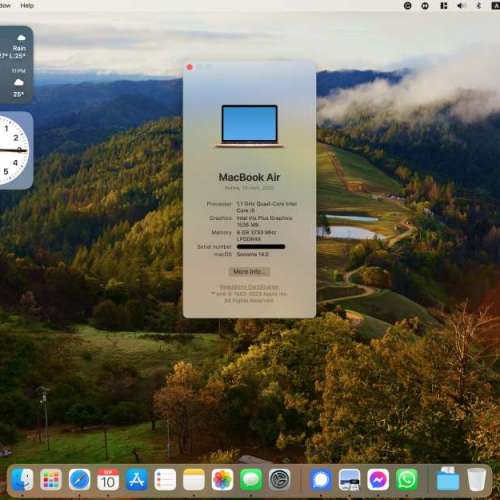Open Finder from the dock
The width and height of the screenshot is (500, 500).
(x=22, y=480)
